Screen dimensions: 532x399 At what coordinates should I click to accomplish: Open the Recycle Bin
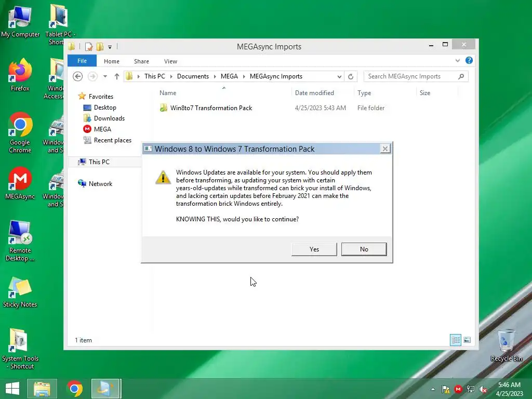click(506, 345)
